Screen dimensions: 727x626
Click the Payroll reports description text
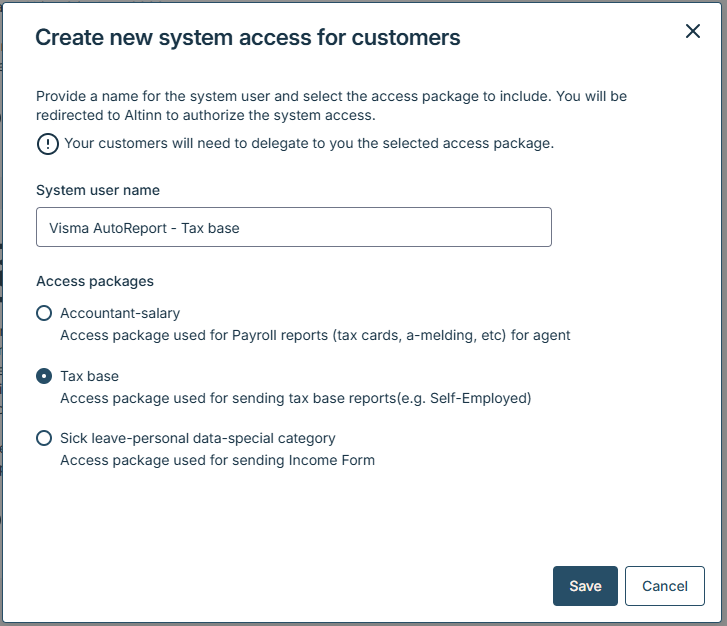click(315, 335)
